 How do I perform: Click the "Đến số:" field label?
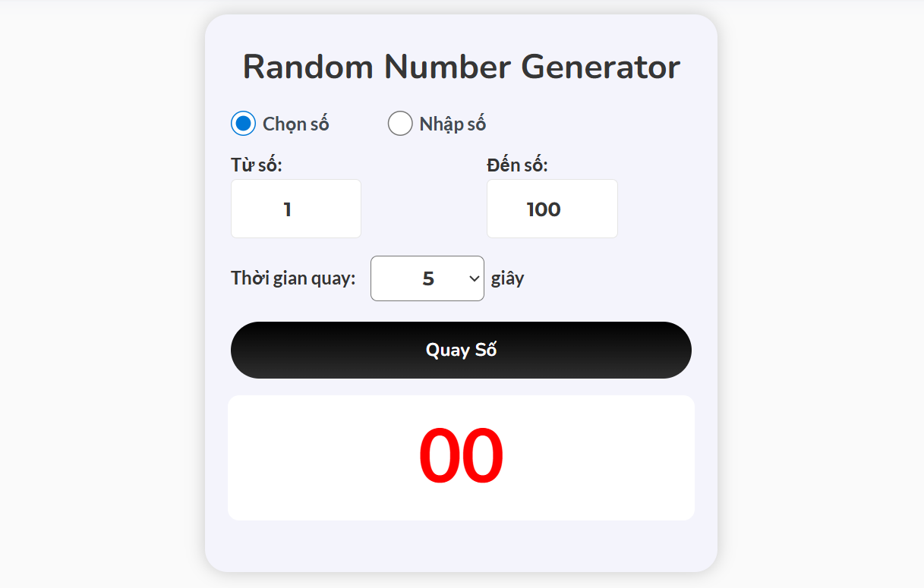[517, 165]
